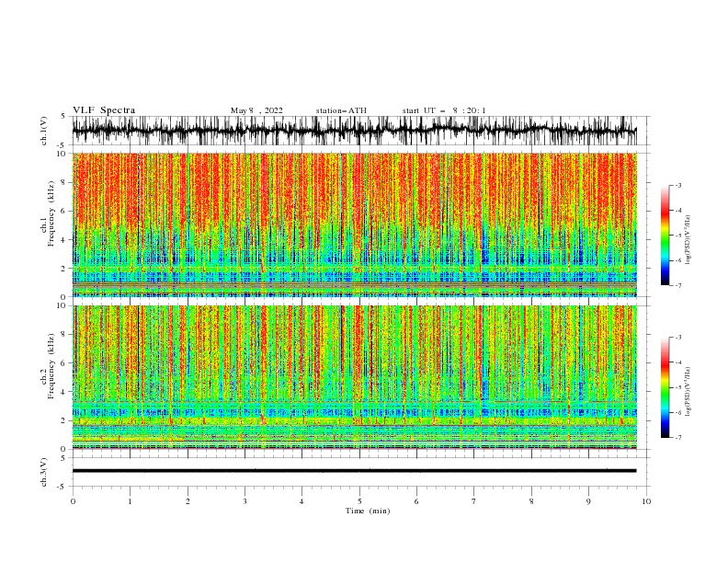Click the '-3' label on ch.1 colorbar
The image size is (728, 563).
[677, 185]
